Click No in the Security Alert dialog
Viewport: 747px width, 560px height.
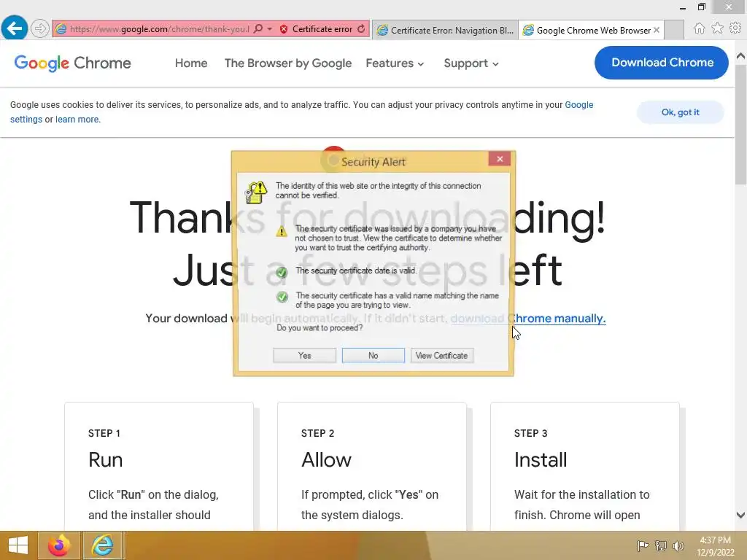[373, 355]
